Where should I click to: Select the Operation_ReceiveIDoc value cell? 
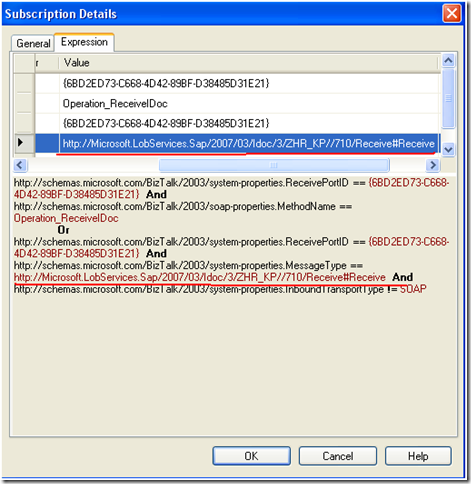click(249, 104)
